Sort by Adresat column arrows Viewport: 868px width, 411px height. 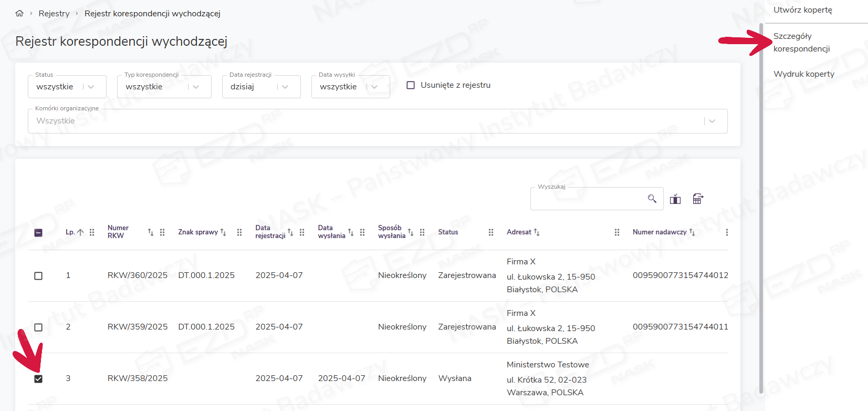click(x=537, y=232)
